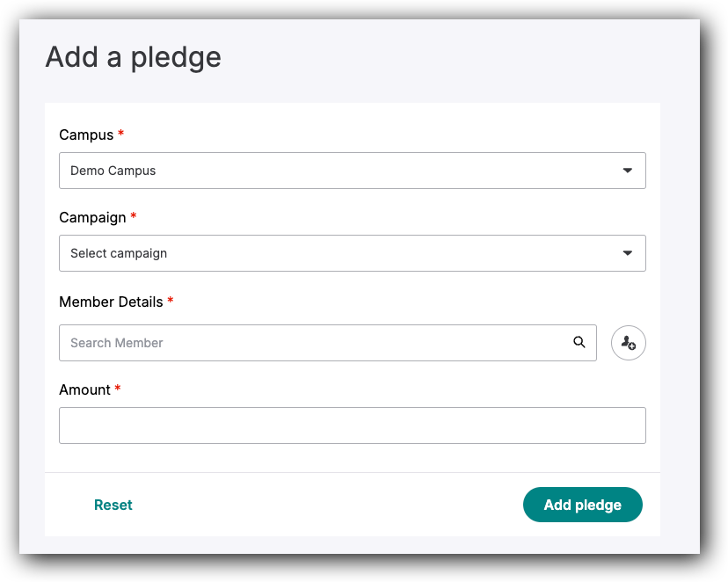Click the Add a pledge page heading
This screenshot has width=728, height=582.
pyautogui.click(x=133, y=57)
